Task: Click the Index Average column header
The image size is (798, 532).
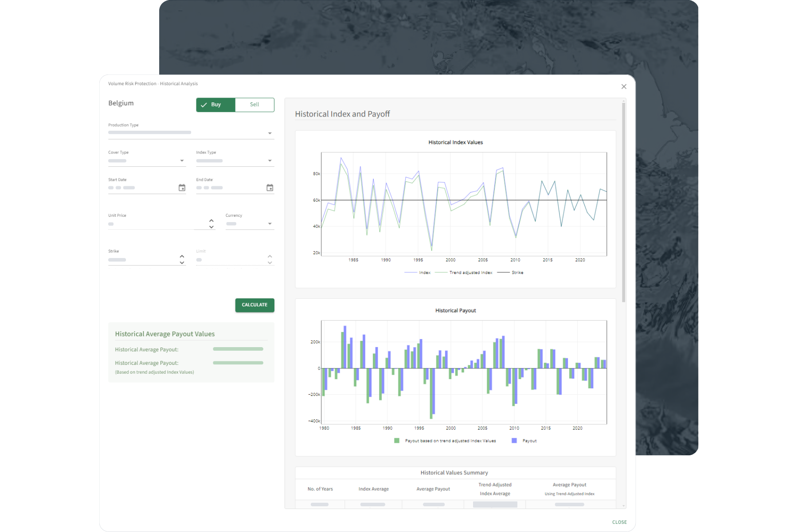Action: click(x=374, y=489)
